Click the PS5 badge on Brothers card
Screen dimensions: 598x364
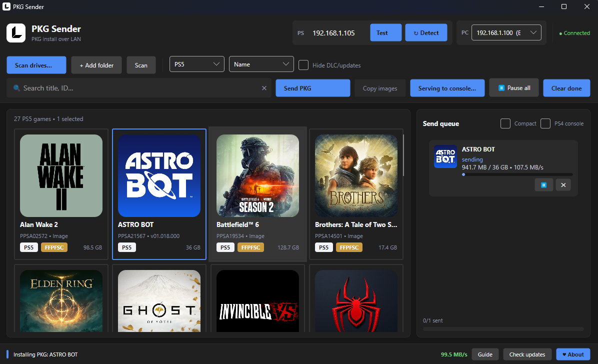(x=324, y=247)
